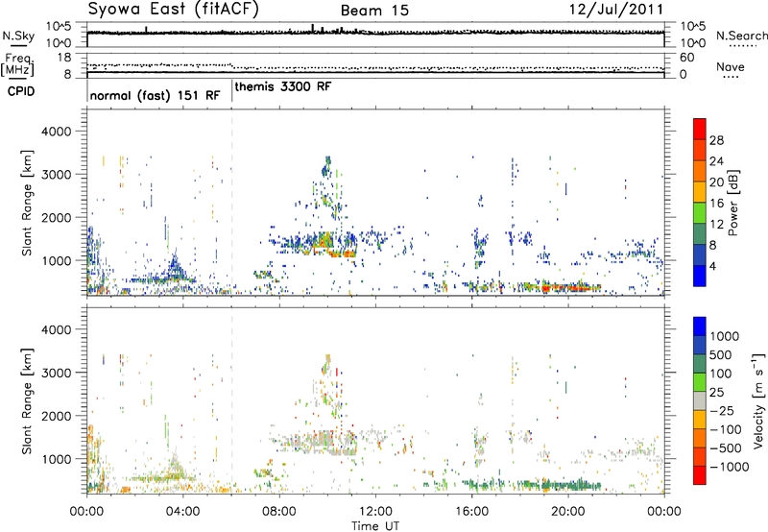Click the 'Freq. [MHz]' axis label
The image size is (768, 532).
(x=18, y=64)
